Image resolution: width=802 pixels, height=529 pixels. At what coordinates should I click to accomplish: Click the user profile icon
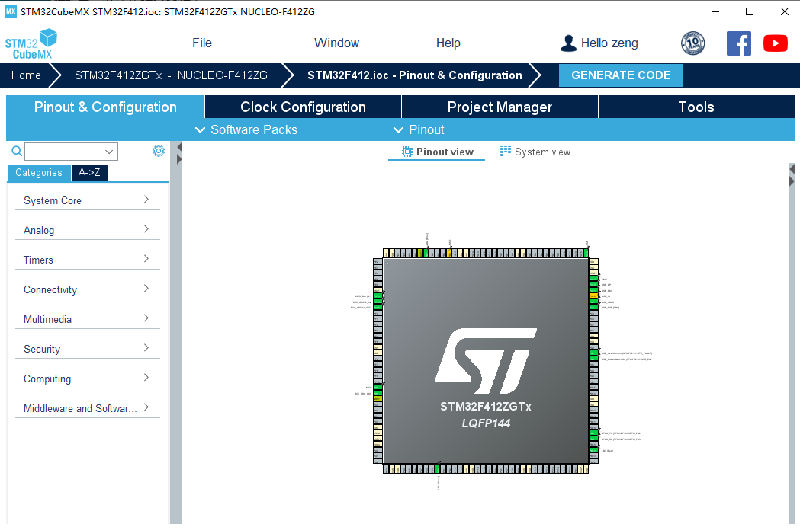coord(568,43)
